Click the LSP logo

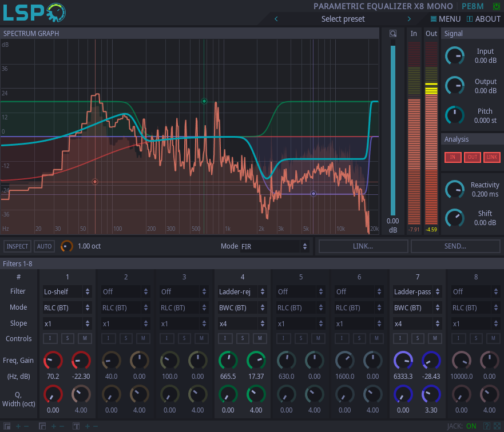34,12
